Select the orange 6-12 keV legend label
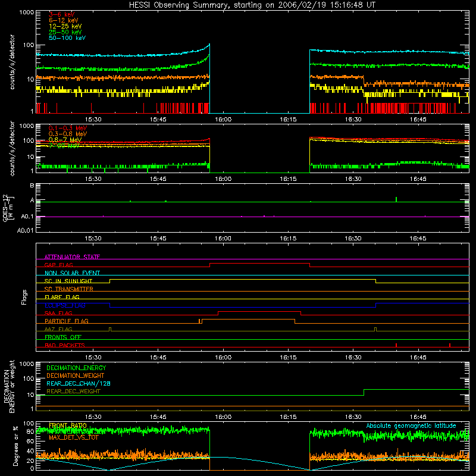Viewport: 476px width, 476px height. pyautogui.click(x=64, y=20)
